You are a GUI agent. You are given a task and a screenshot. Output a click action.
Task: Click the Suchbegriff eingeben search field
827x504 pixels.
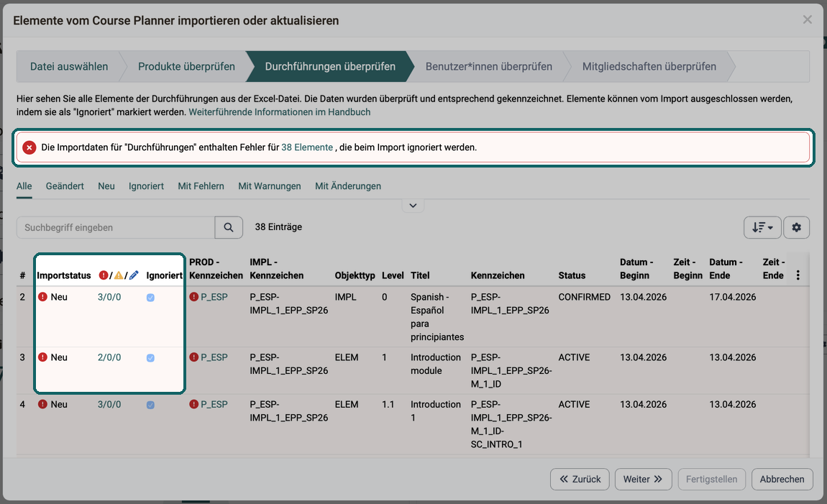click(x=116, y=227)
